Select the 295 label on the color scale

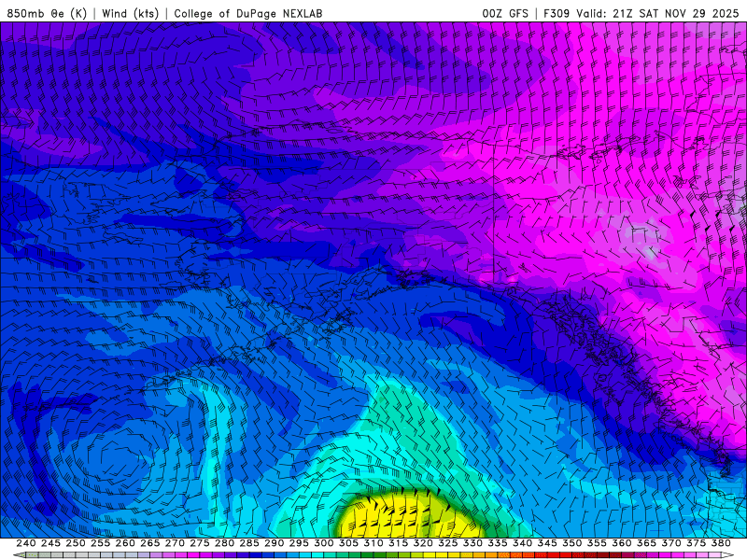[299, 543]
